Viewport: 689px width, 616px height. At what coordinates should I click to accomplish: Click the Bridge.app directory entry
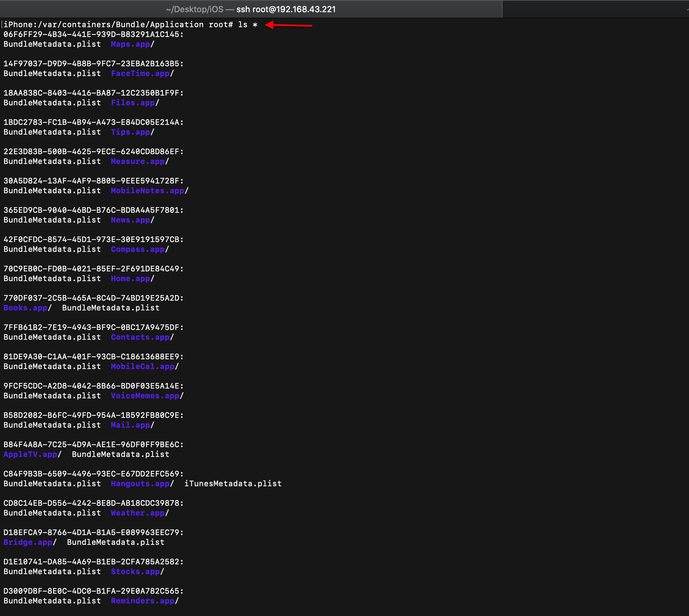pos(28,542)
